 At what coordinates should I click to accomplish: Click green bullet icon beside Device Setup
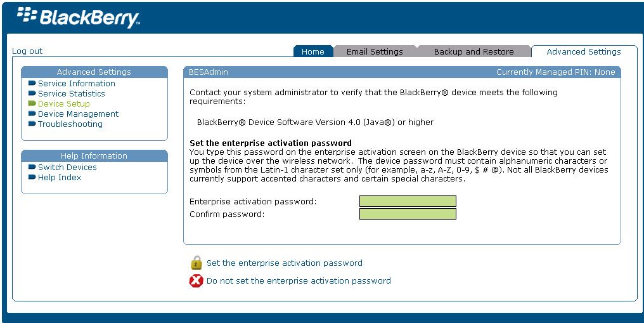[x=32, y=103]
